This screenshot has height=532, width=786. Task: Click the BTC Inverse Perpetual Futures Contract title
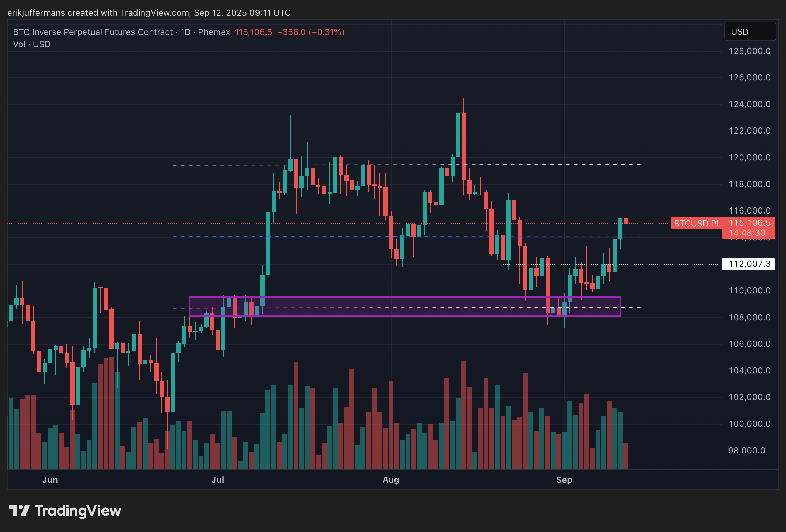click(93, 32)
